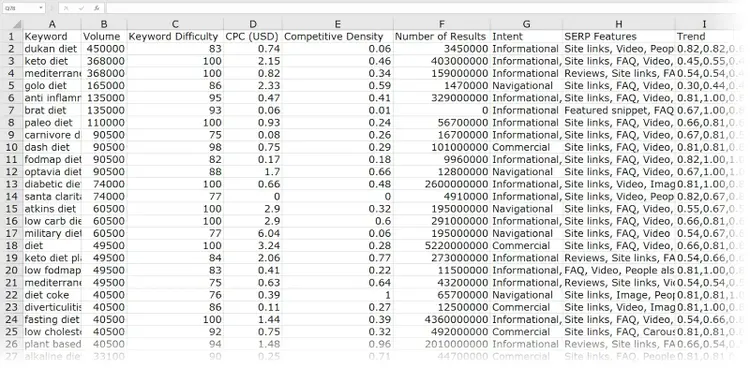Click the 'Number of Results' header cell
This screenshot has width=750, height=368.
pyautogui.click(x=441, y=36)
